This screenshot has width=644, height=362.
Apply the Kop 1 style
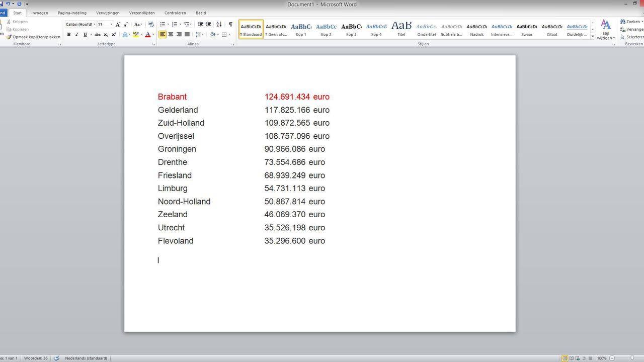pyautogui.click(x=301, y=29)
